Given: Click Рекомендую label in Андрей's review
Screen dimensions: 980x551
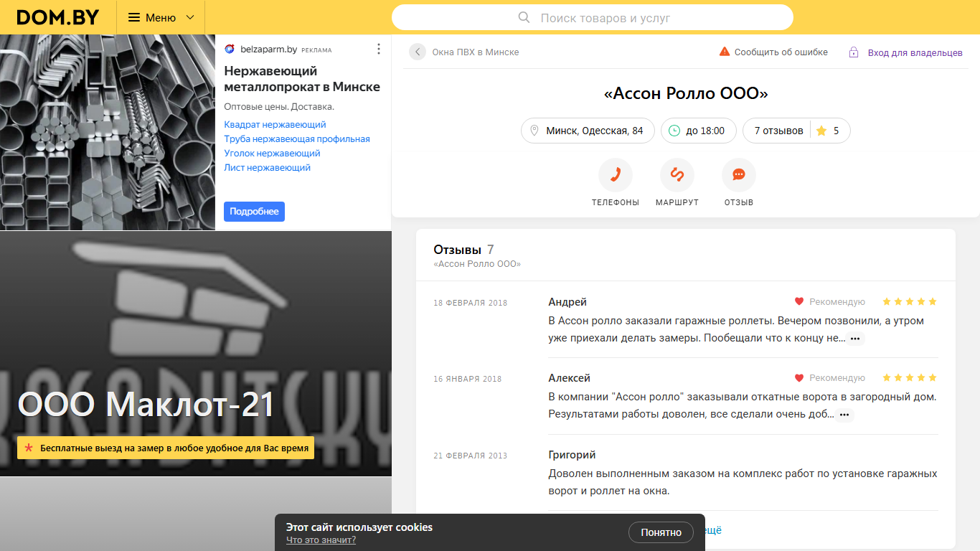Looking at the screenshot, I should 837,302.
